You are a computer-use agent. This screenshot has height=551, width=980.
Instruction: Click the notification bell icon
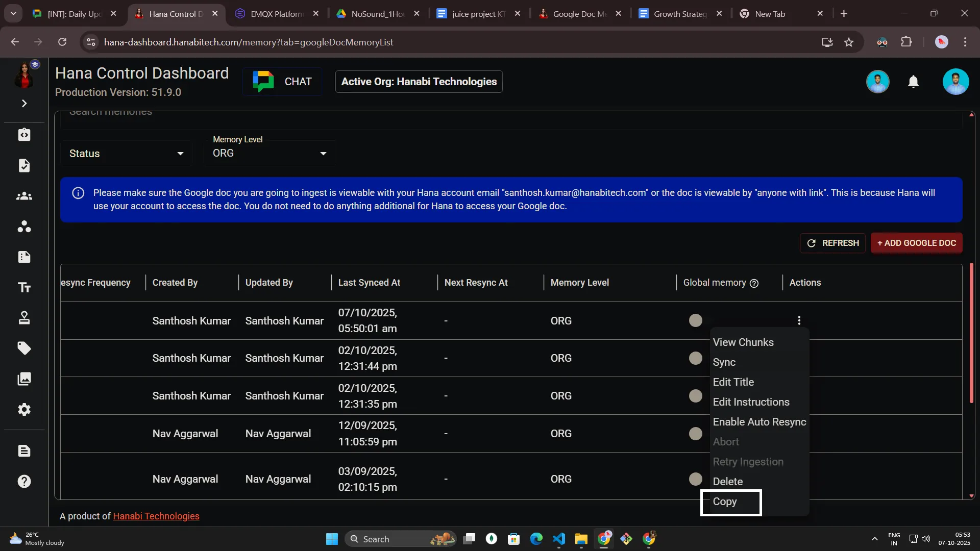point(913,82)
